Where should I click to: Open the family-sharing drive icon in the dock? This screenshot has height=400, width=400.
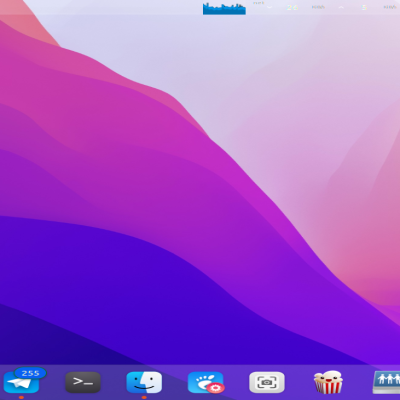387,382
